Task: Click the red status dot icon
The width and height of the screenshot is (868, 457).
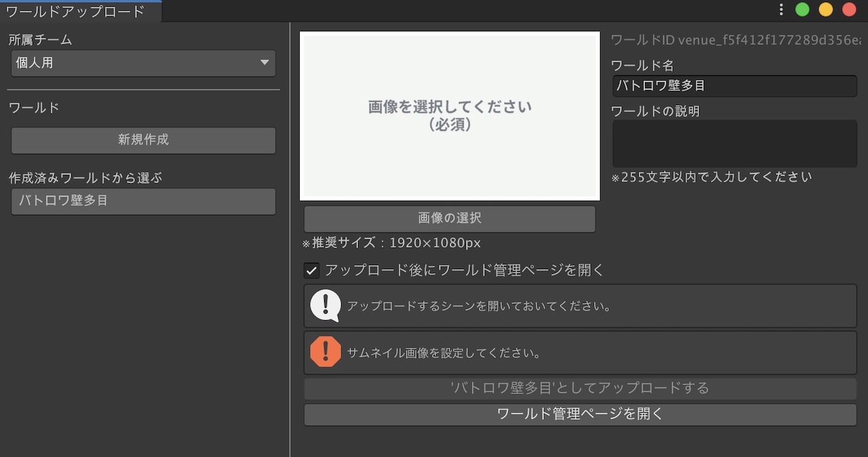Action: click(848, 9)
